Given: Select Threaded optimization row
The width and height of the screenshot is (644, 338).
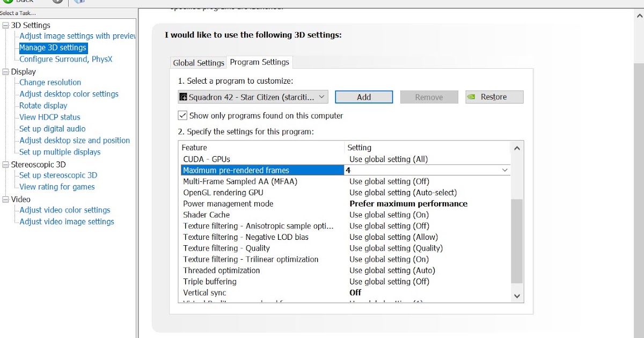Looking at the screenshot, I should pos(345,270).
